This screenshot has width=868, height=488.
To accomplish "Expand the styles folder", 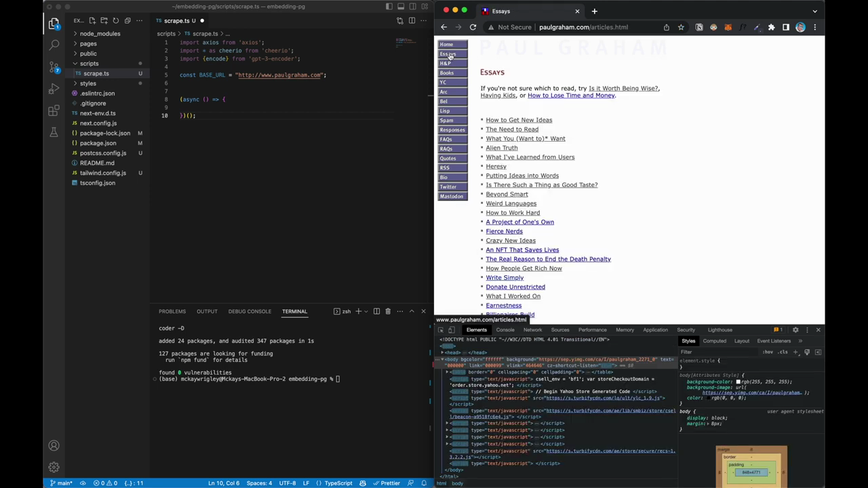I will pos(87,83).
